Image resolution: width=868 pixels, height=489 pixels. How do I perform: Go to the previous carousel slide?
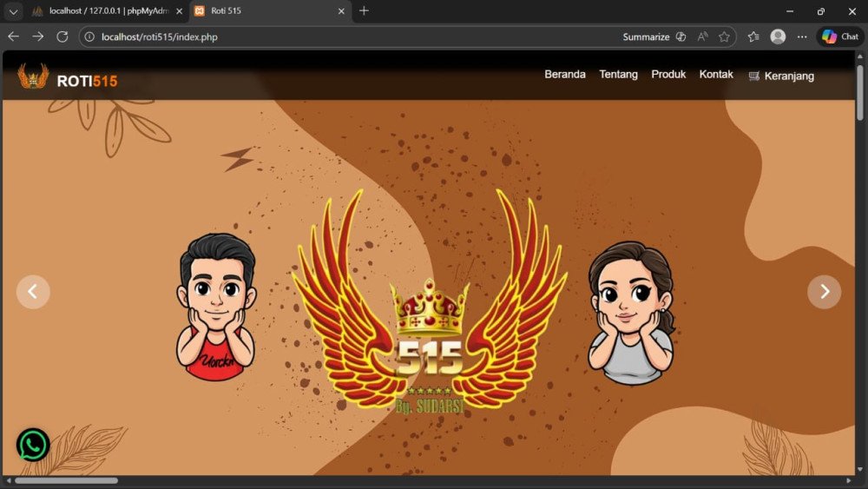coord(33,292)
